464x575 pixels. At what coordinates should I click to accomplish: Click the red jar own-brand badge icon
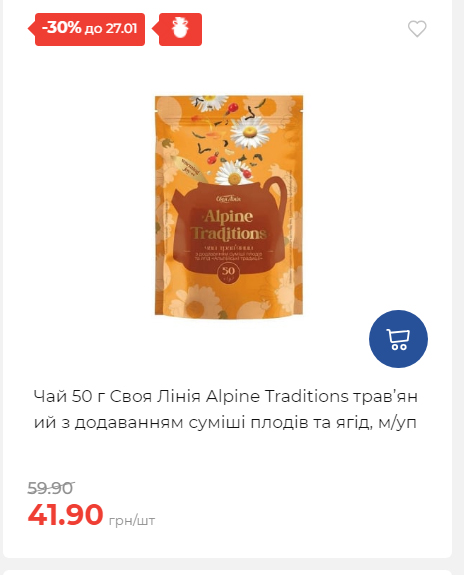(180, 29)
